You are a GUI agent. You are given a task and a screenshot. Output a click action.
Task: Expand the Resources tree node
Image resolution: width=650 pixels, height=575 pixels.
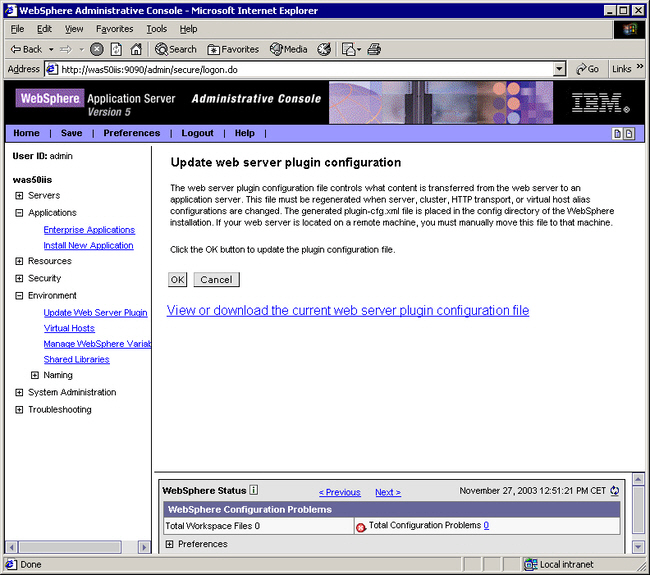point(19,261)
